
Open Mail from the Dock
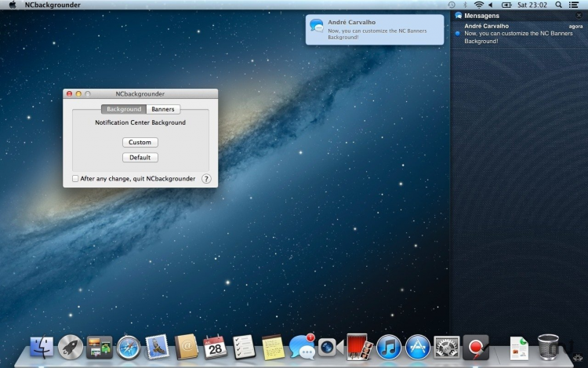pos(157,347)
